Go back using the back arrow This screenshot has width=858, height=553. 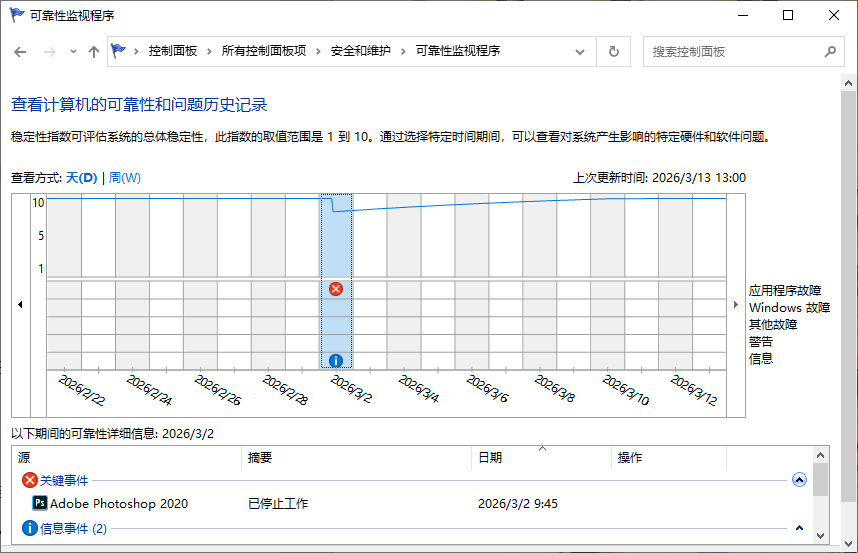(20, 52)
